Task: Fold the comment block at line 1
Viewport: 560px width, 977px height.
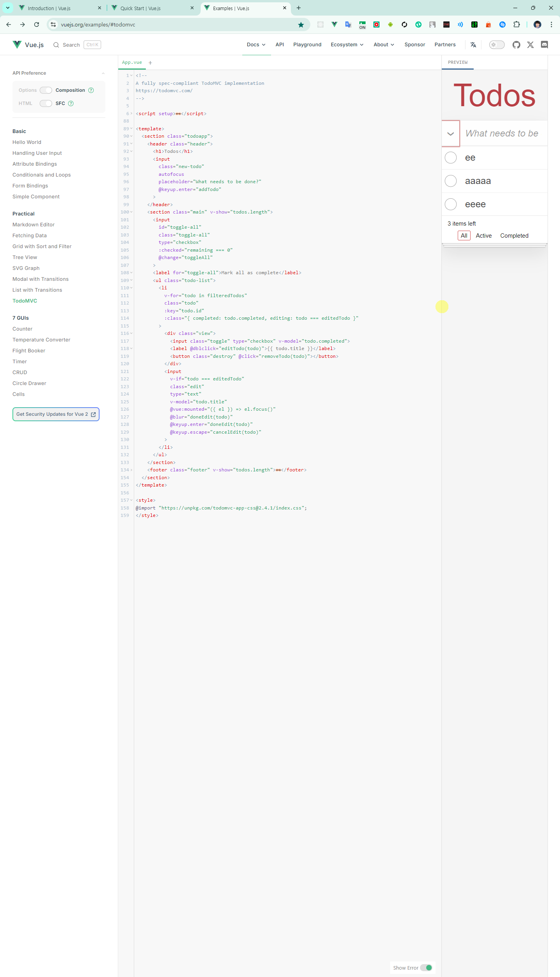Action: 131,76
